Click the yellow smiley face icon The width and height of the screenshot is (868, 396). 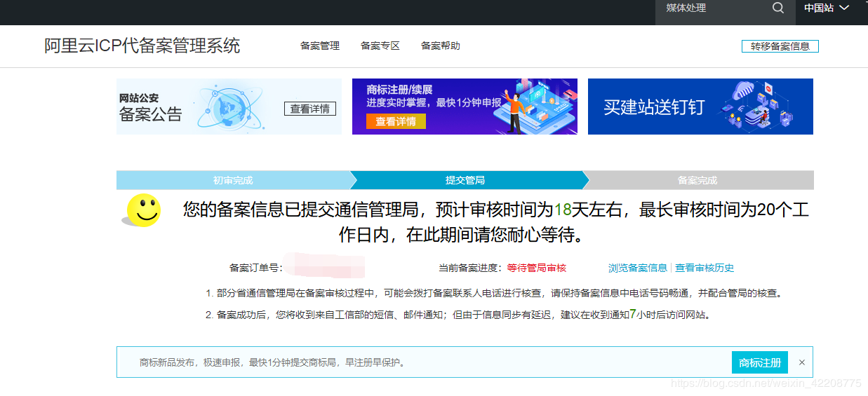click(x=145, y=210)
